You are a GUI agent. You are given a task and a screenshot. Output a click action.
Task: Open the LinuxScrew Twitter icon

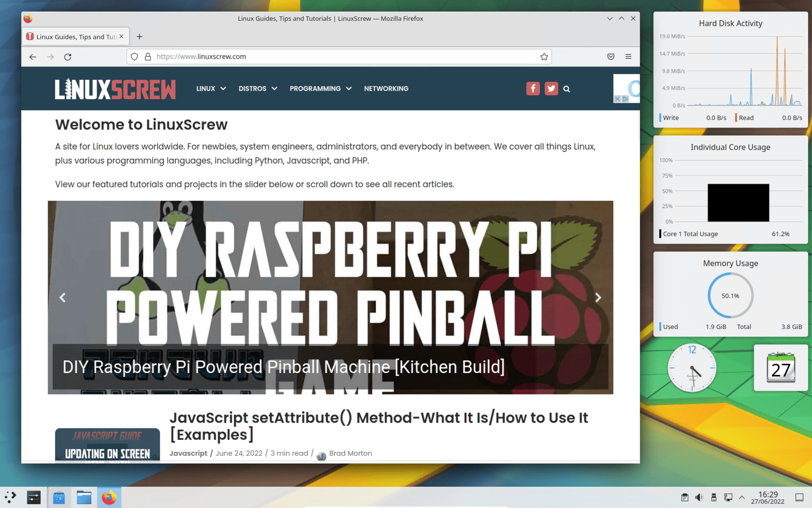(551, 88)
